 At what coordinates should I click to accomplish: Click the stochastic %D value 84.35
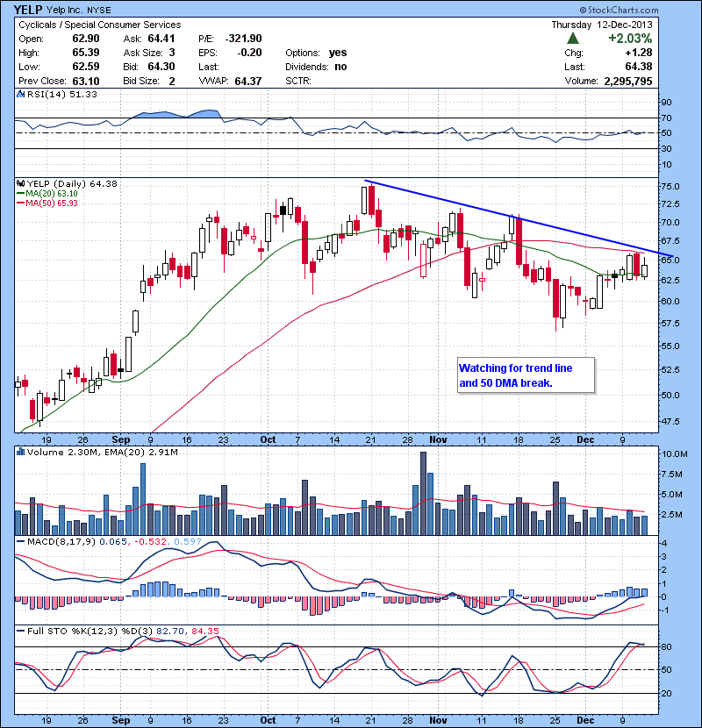pos(204,631)
